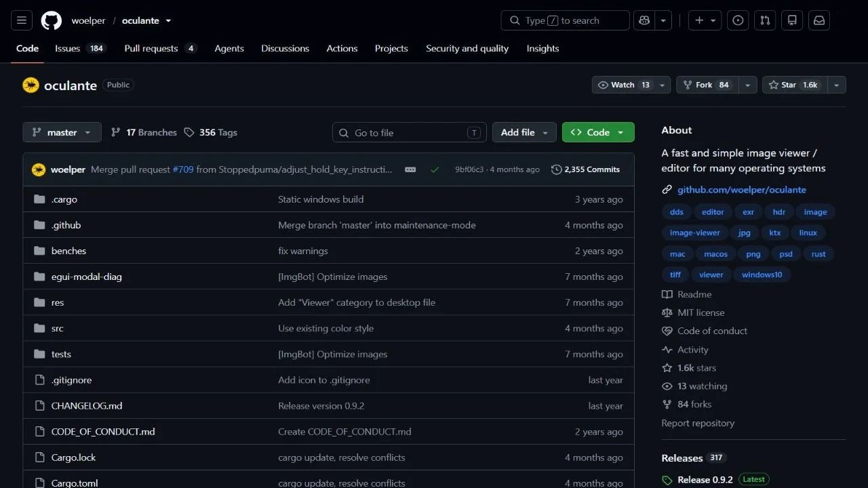
Task: Open the issues inbox icon in header
Action: (x=738, y=20)
